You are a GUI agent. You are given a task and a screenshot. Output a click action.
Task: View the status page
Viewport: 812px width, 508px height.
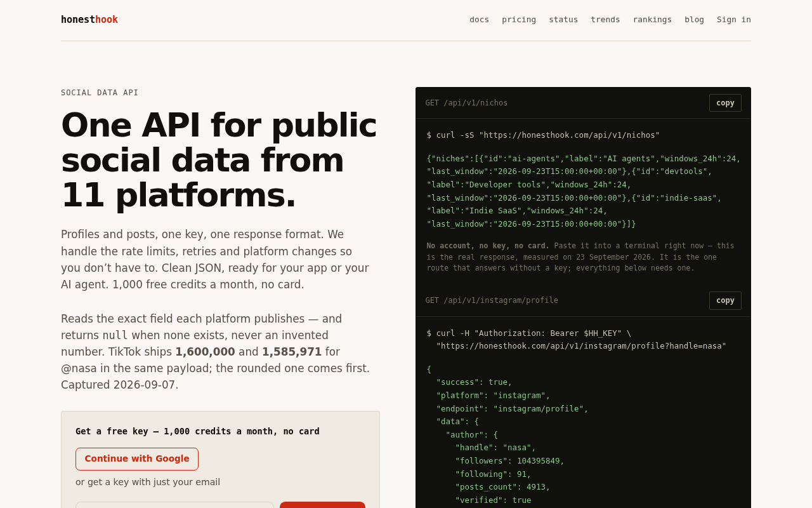(x=563, y=20)
